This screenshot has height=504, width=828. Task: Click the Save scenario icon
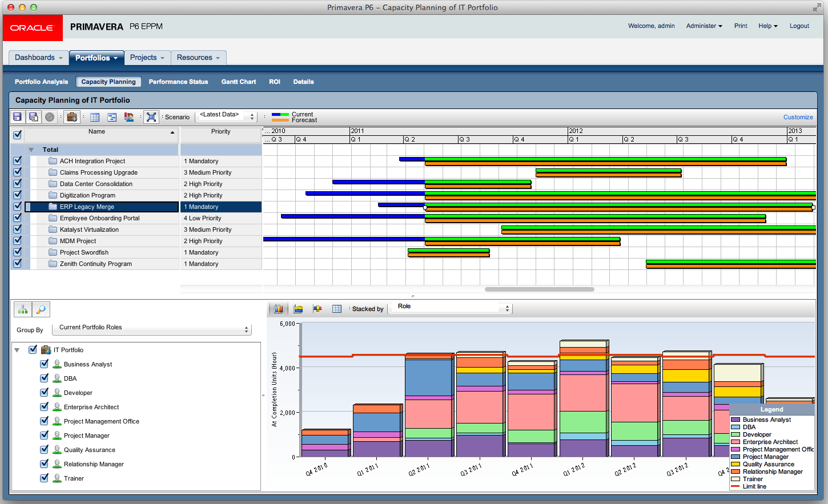[x=18, y=117]
